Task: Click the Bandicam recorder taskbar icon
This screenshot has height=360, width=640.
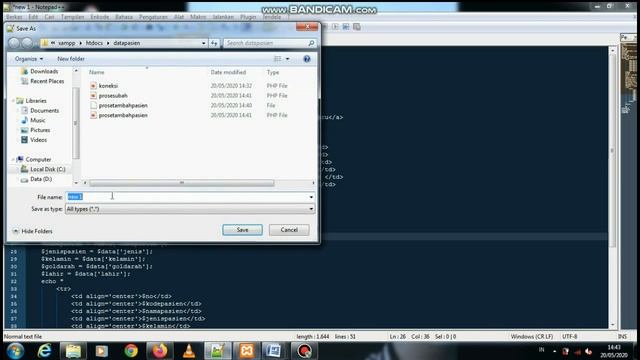Action: click(x=304, y=351)
